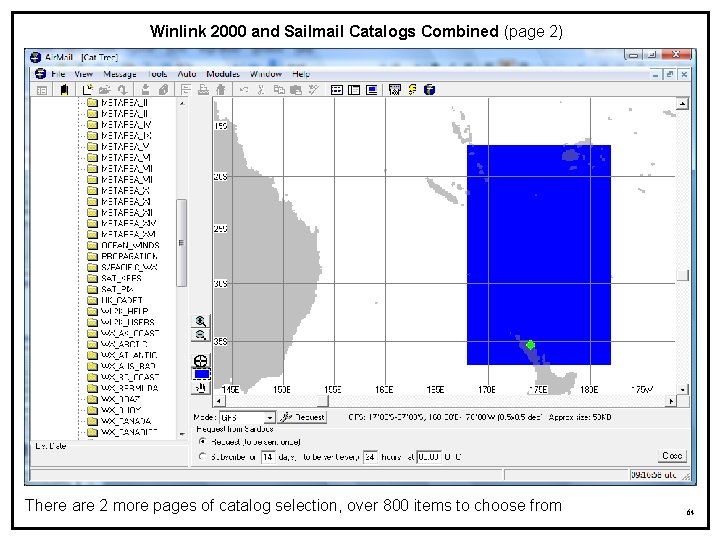Select the WL2K_HELP catalog folder

pyautogui.click(x=118, y=311)
